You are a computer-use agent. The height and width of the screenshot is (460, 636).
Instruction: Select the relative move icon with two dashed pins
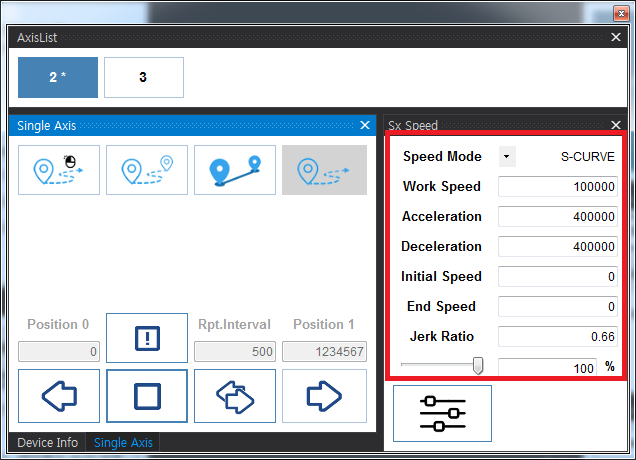point(147,170)
